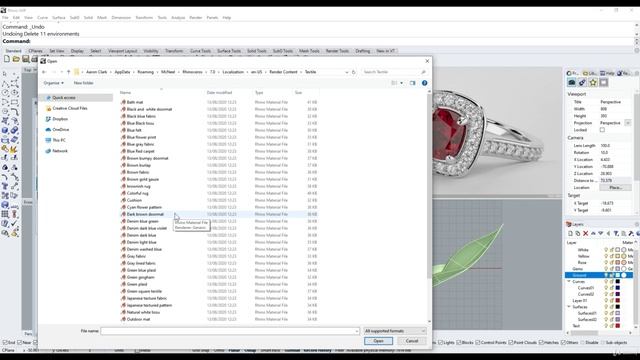Click the Save disk icon in Rhino toolbar
This screenshot has height=360, width=640.
pyautogui.click(x=25, y=59)
